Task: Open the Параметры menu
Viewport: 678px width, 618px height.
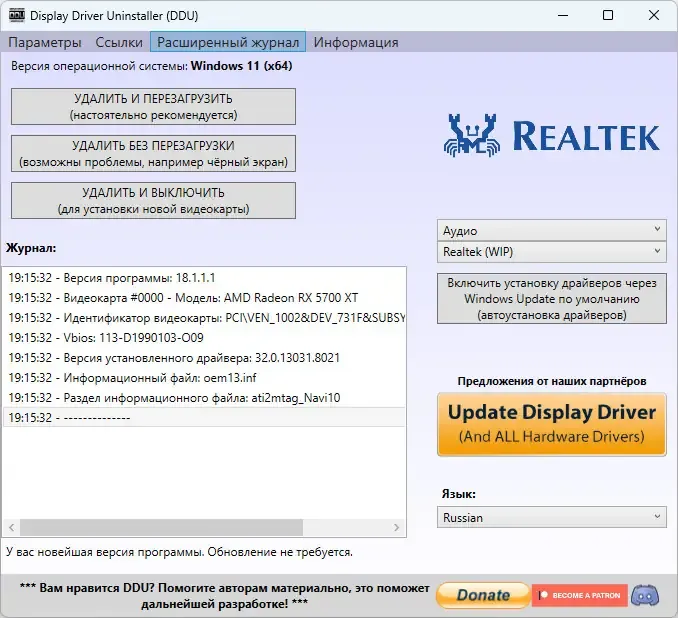Action: click(45, 42)
